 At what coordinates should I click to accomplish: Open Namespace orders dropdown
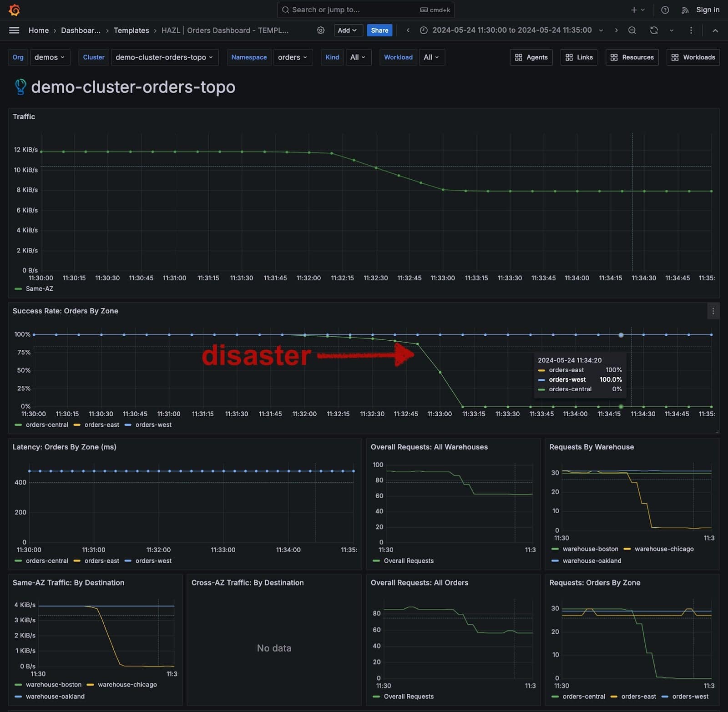tap(293, 57)
